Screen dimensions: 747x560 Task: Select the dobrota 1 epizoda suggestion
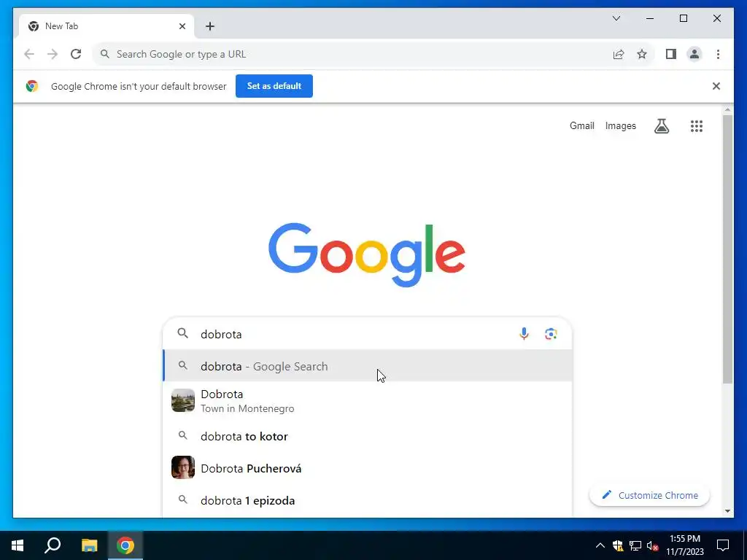368,500
